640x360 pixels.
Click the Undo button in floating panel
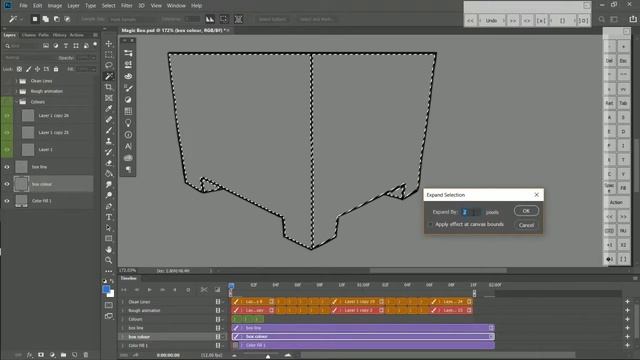pyautogui.click(x=491, y=20)
